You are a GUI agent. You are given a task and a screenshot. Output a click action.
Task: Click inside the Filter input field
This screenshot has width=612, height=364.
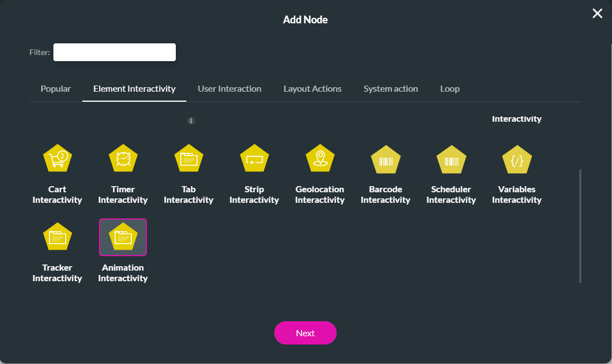[114, 52]
